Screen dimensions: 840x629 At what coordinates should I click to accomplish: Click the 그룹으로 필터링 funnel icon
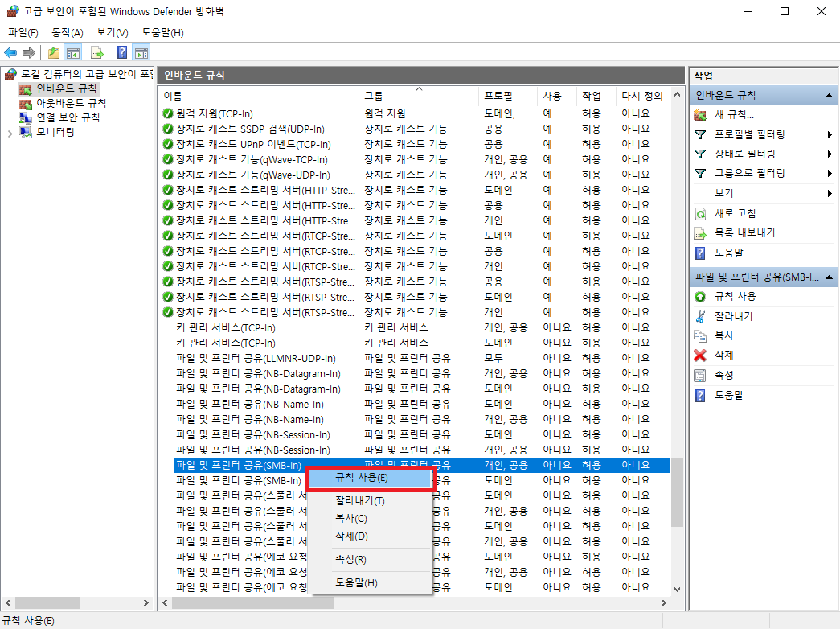pos(700,173)
